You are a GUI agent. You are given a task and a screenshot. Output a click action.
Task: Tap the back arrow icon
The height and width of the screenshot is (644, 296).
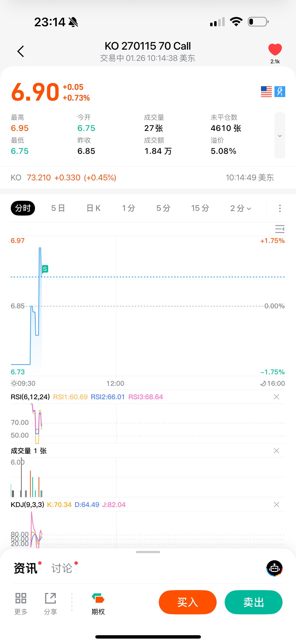[21, 51]
